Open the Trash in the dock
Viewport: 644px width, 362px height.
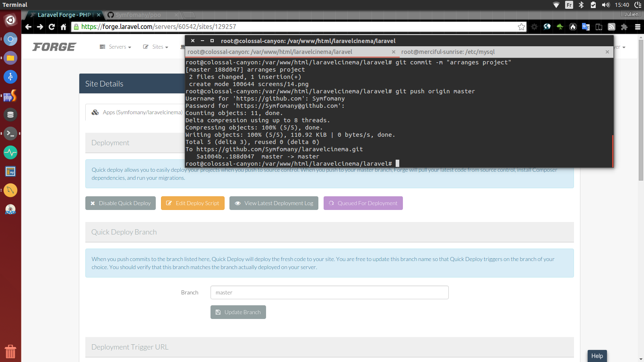[x=10, y=352]
